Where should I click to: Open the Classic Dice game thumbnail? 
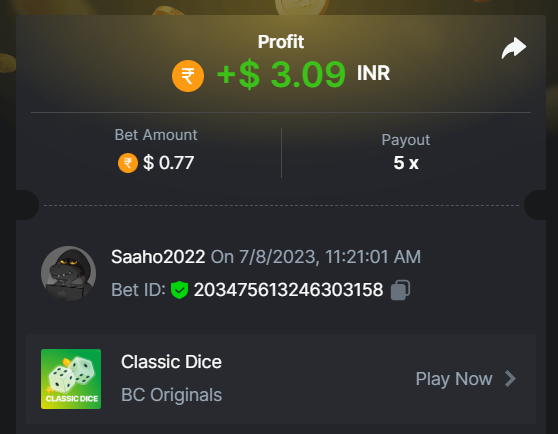click(71, 379)
